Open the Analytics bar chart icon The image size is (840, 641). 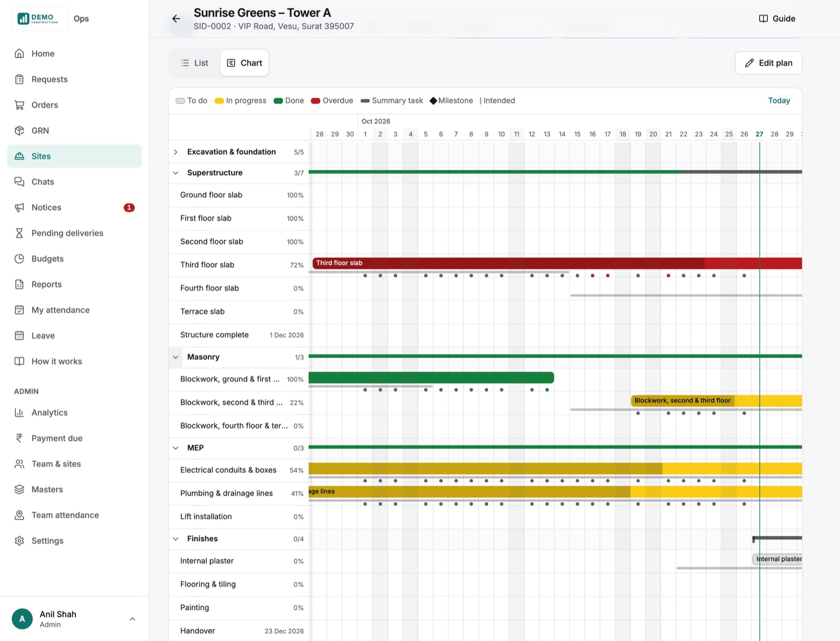pos(19,412)
